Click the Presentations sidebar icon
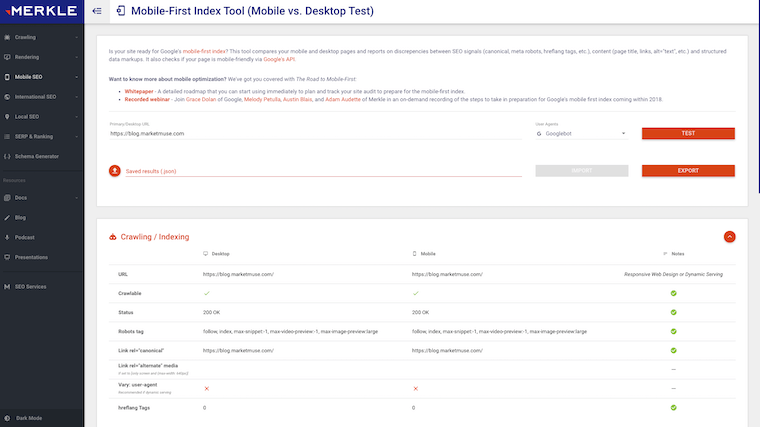The width and height of the screenshot is (760, 427). [x=7, y=257]
